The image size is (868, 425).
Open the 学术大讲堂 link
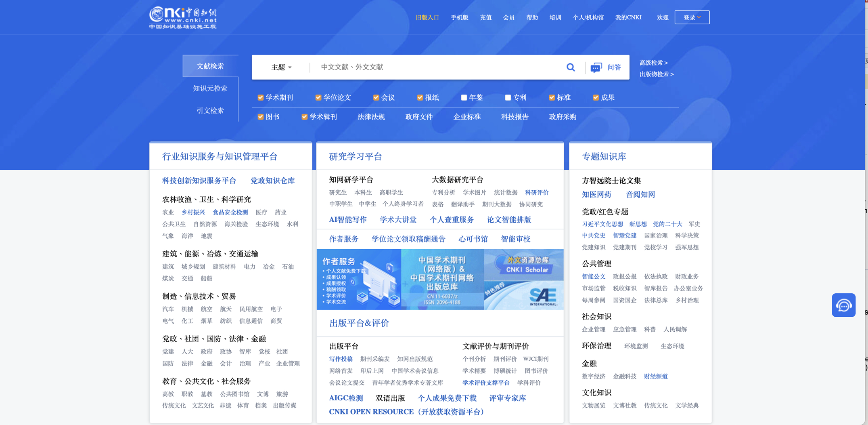point(398,220)
